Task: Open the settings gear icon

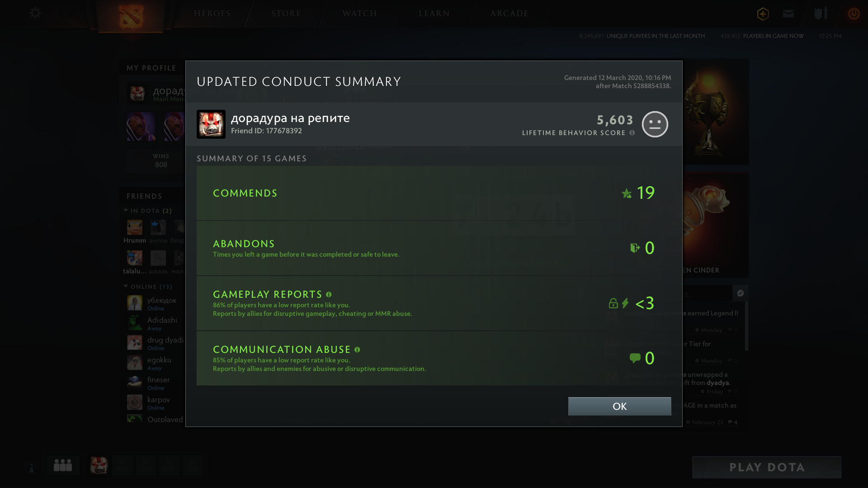Action: point(35,13)
